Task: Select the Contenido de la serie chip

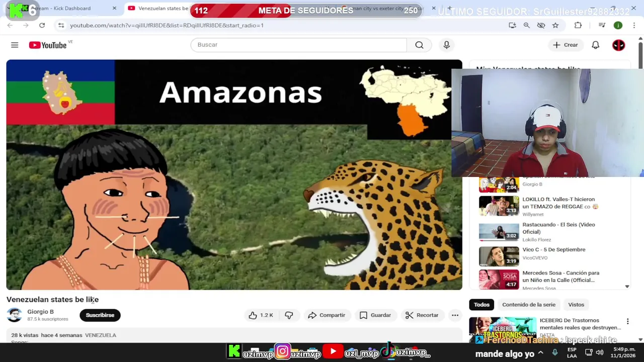Action: point(529,305)
